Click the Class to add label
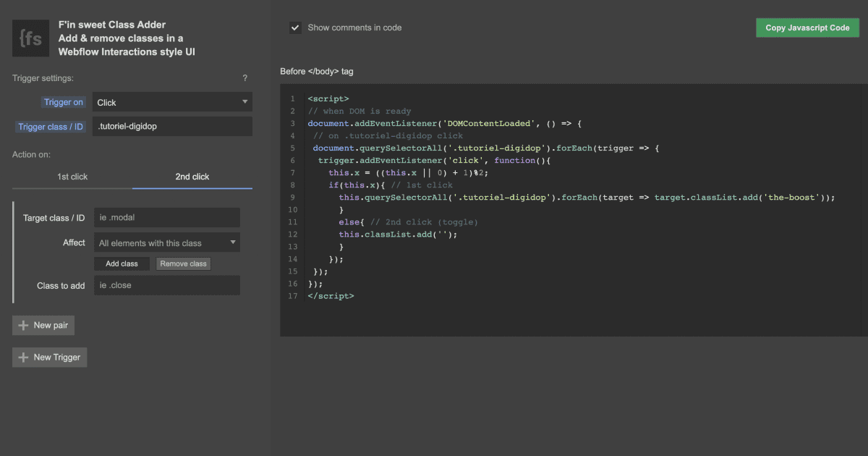This screenshot has height=456, width=868. 61,285
